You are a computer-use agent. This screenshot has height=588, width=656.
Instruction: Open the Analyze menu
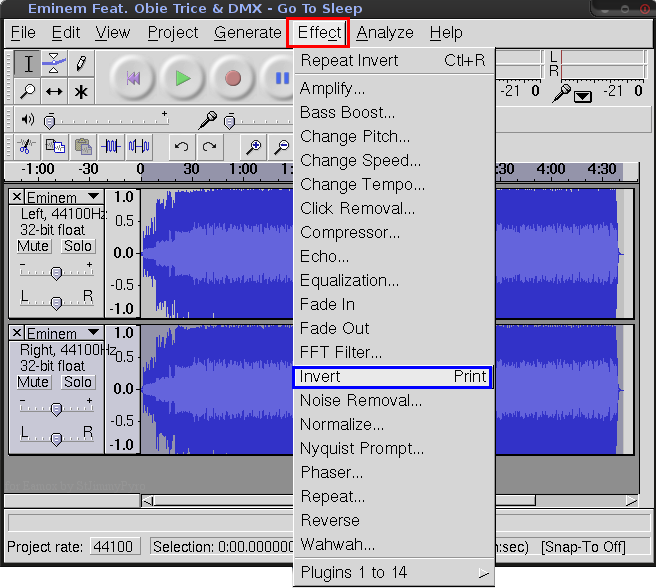tap(385, 33)
